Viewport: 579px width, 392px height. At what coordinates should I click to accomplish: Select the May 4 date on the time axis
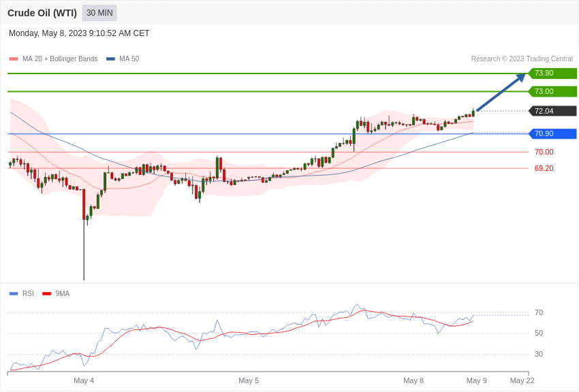pos(84,380)
